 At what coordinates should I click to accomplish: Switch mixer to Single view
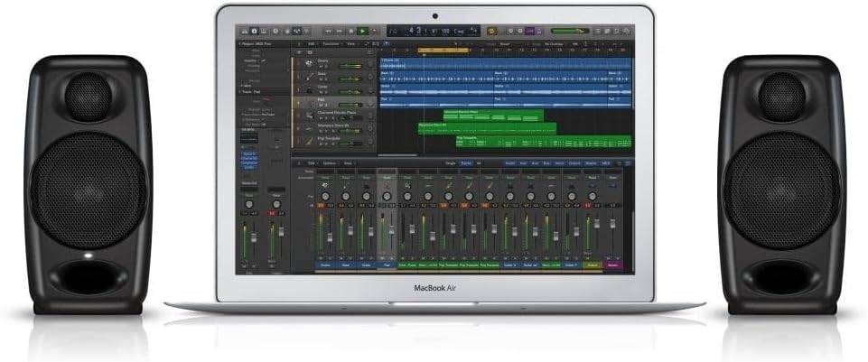[451, 162]
